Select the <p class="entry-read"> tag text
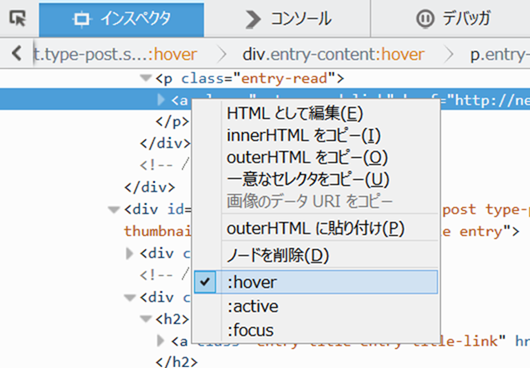Image resolution: width=530 pixels, height=368 pixels. [x=250, y=78]
